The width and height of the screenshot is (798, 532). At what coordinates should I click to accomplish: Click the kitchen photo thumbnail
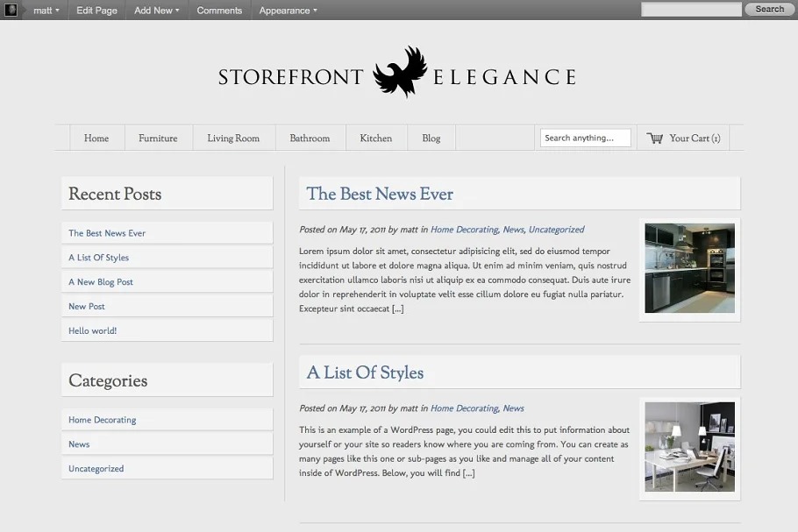(689, 268)
